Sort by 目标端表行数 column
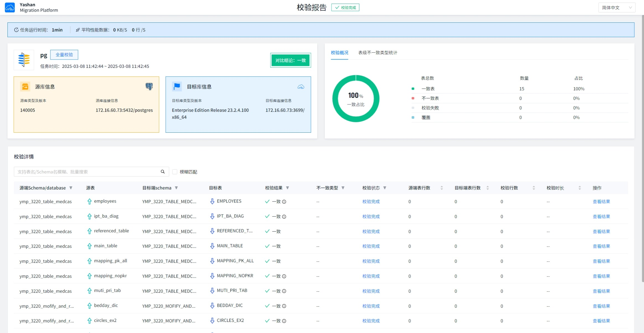The image size is (644, 333). pos(488,188)
